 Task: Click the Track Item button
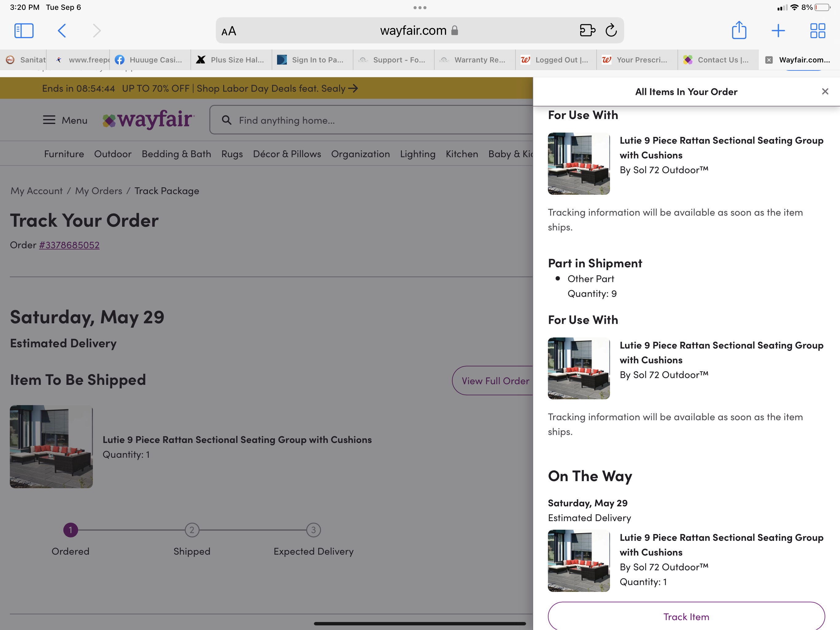coord(686,616)
